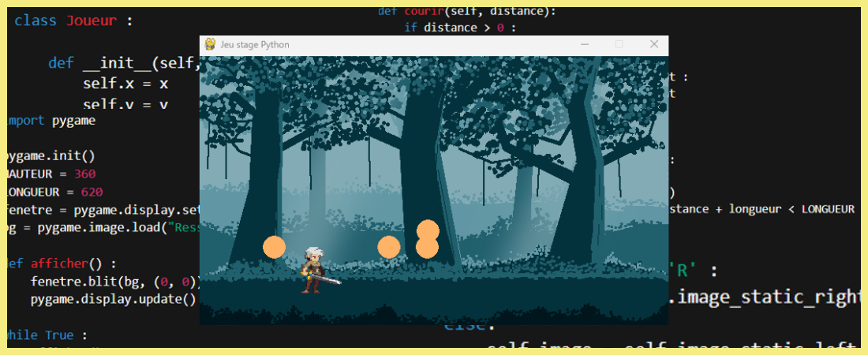Click the "pygame.init()" code line
Screen dimensions: 868x355
[x=51, y=156]
